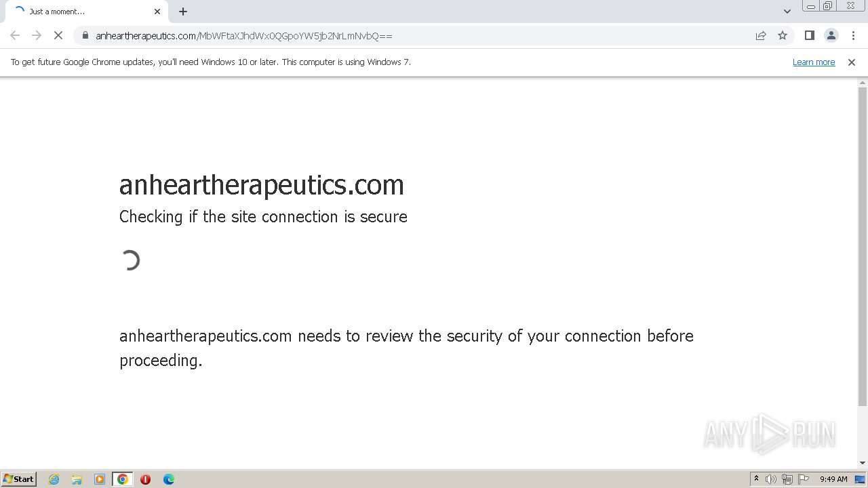Select the 'Just a moment...' tab
868x488 pixels.
pyautogui.click(x=75, y=12)
